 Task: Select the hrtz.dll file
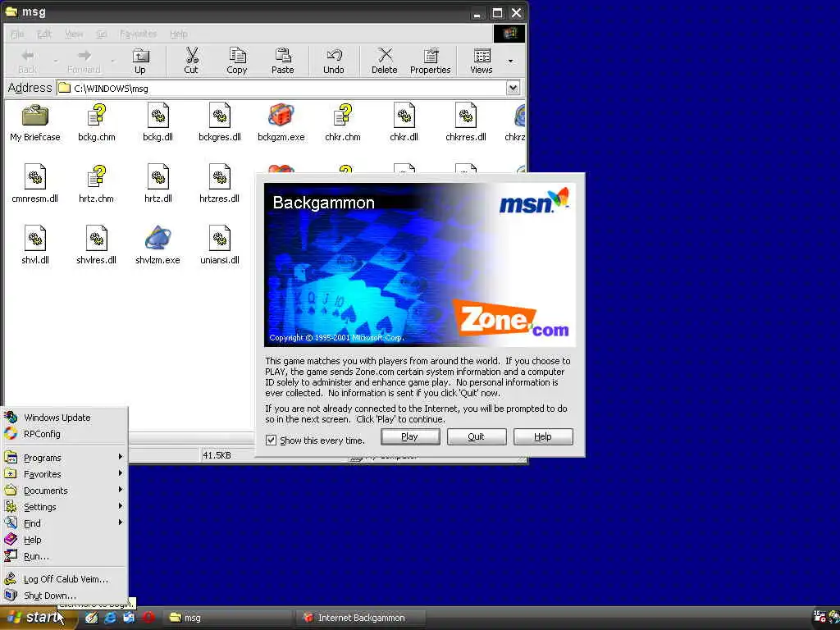pyautogui.click(x=158, y=184)
